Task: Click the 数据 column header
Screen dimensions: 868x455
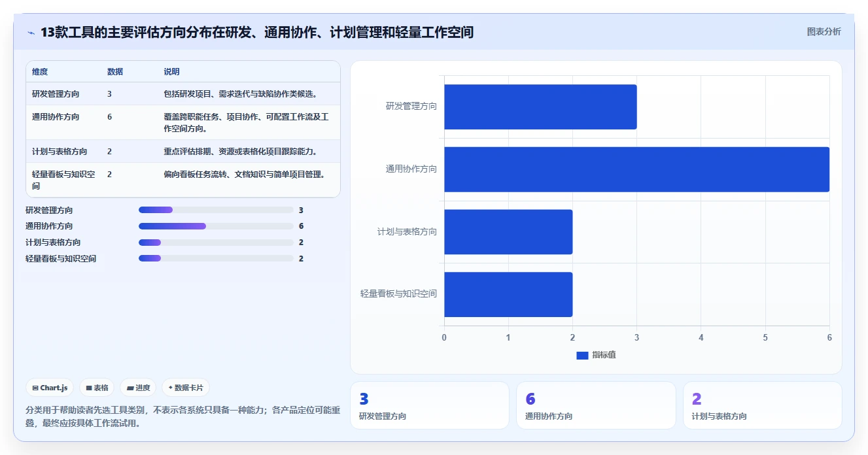Action: tap(115, 72)
